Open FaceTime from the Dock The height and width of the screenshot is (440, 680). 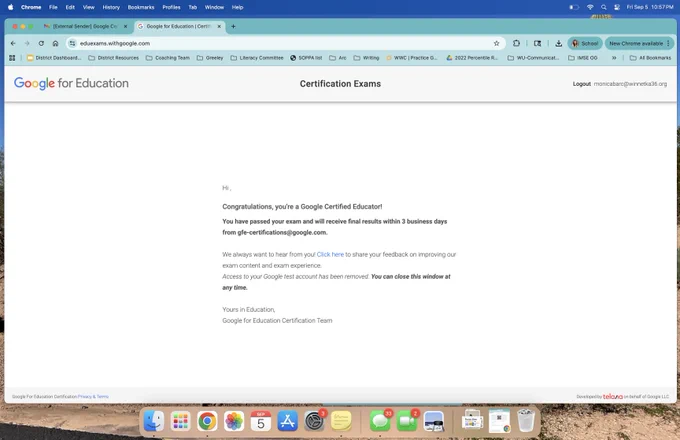(407, 421)
